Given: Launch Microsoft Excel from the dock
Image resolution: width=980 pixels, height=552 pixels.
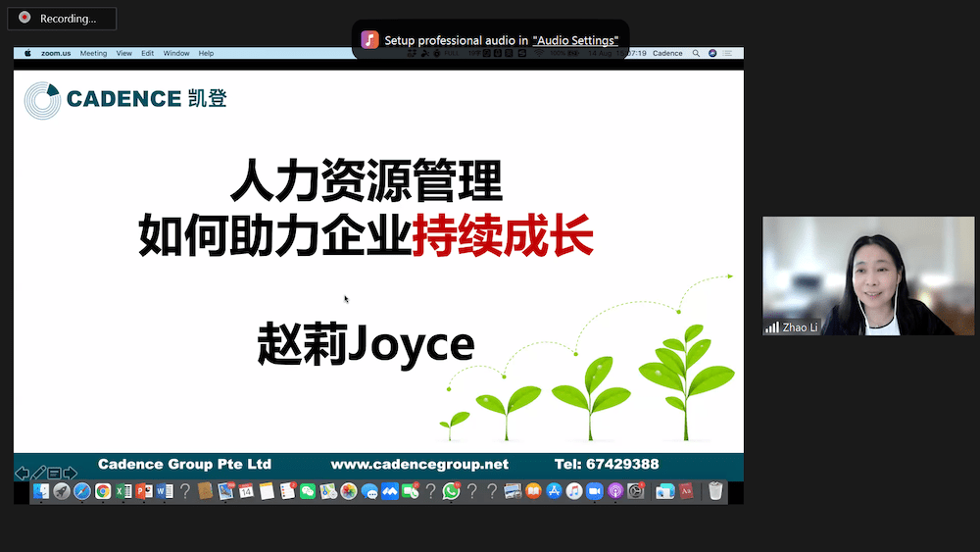Looking at the screenshot, I should click(x=123, y=491).
